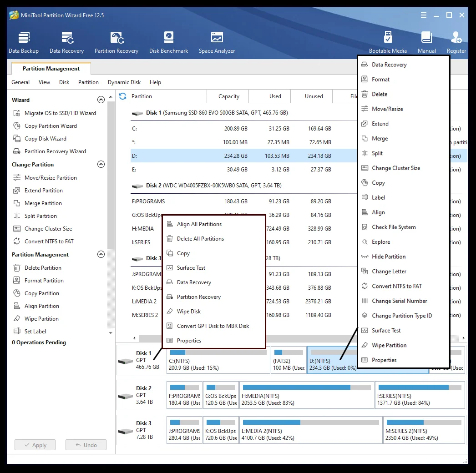Image resolution: width=476 pixels, height=473 pixels.
Task: Select Change Serial Number in context menu
Action: pyautogui.click(x=404, y=301)
